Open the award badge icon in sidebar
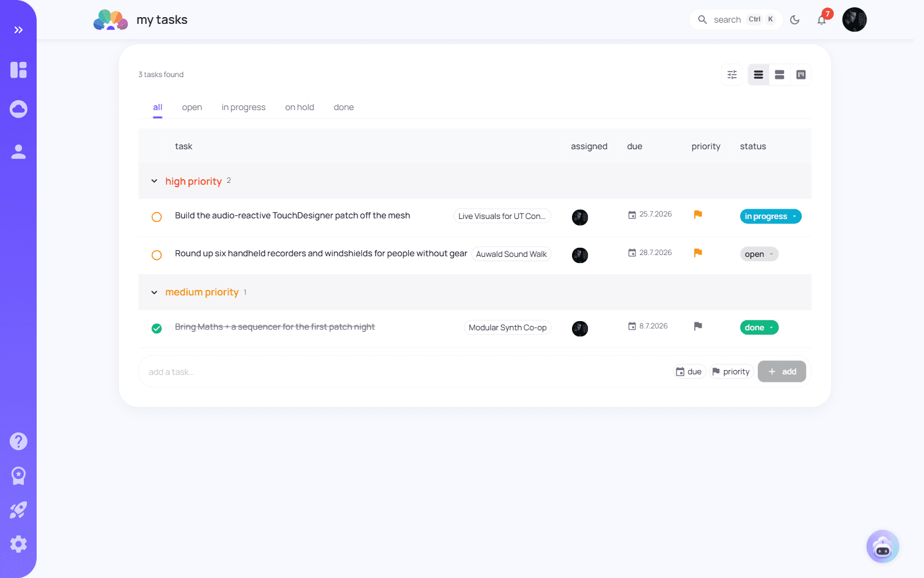The height and width of the screenshot is (578, 924). [18, 476]
